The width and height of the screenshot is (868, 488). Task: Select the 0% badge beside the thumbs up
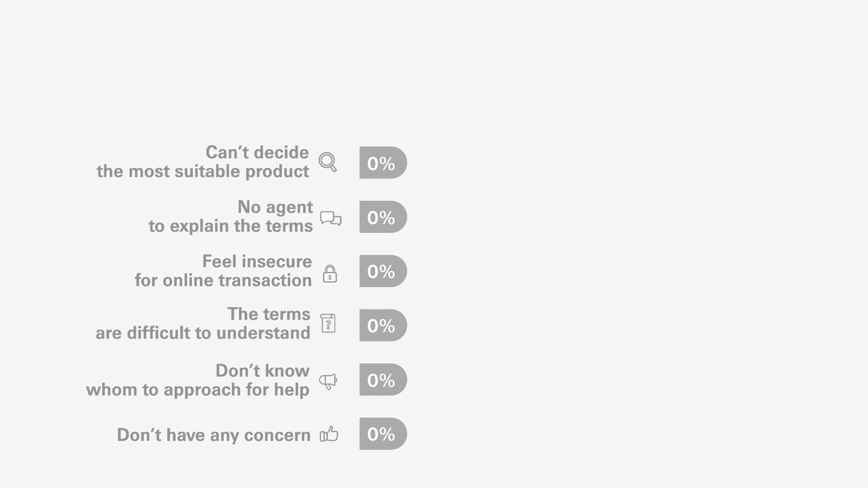pyautogui.click(x=383, y=434)
